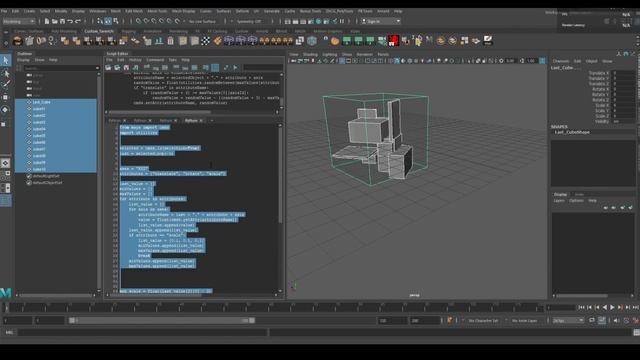Image resolution: width=640 pixels, height=360 pixels.
Task: Click Save Script icon in Script Editor
Action: [126, 68]
